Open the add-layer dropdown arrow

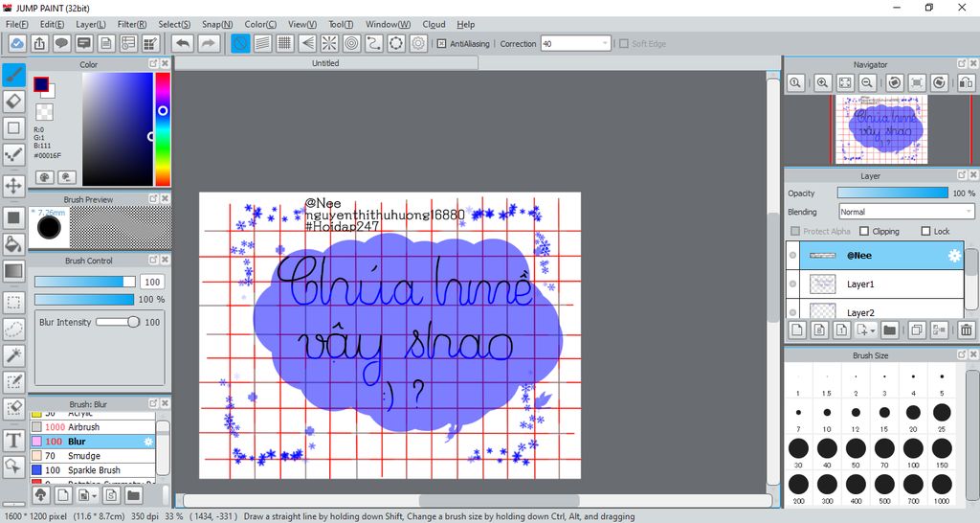(873, 330)
